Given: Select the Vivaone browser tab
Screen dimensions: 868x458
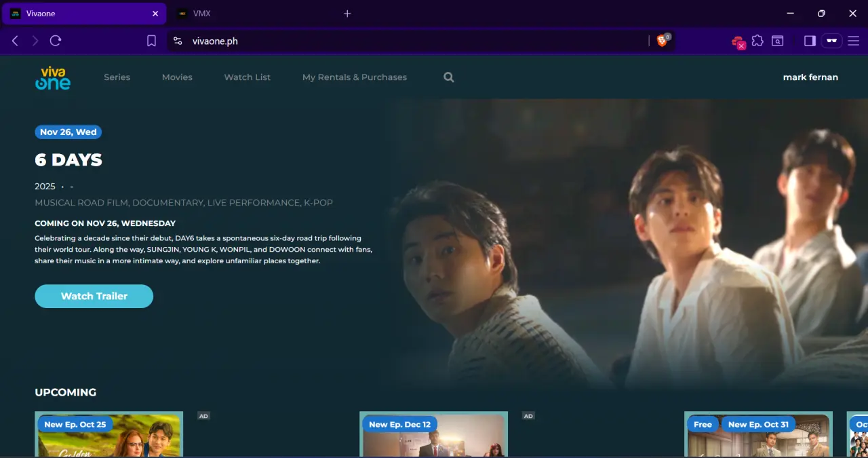Looking at the screenshot, I should pos(84,14).
